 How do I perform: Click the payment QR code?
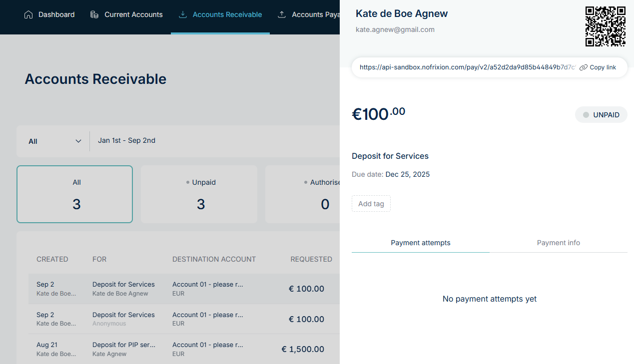(x=605, y=26)
